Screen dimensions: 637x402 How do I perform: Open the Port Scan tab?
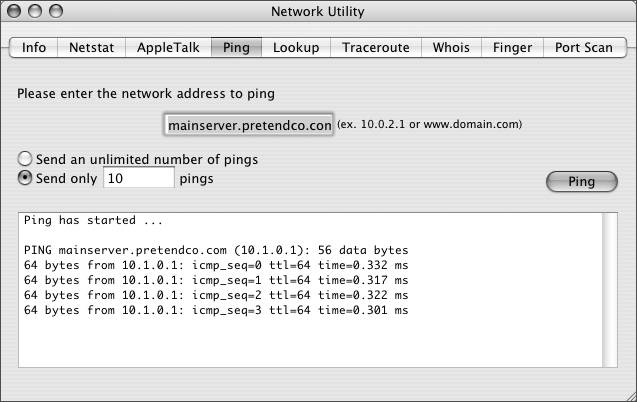584,48
